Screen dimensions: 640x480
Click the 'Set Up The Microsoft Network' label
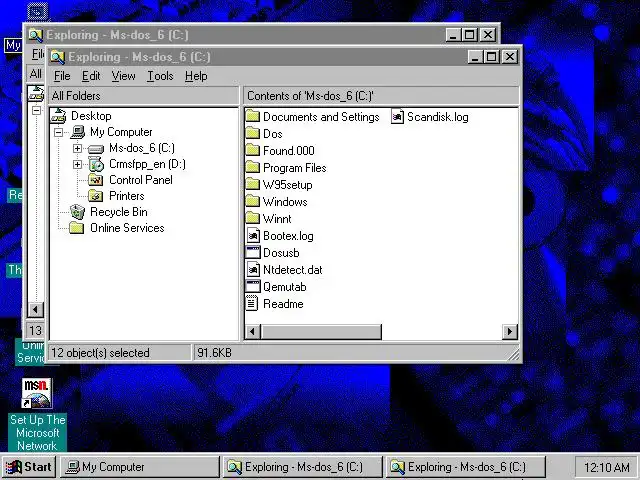coord(38,433)
